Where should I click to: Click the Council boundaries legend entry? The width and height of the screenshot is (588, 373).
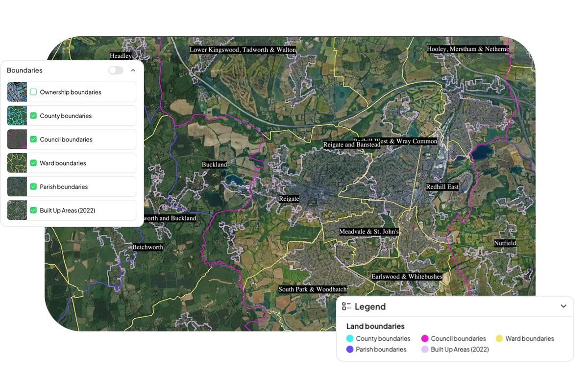[453, 338]
